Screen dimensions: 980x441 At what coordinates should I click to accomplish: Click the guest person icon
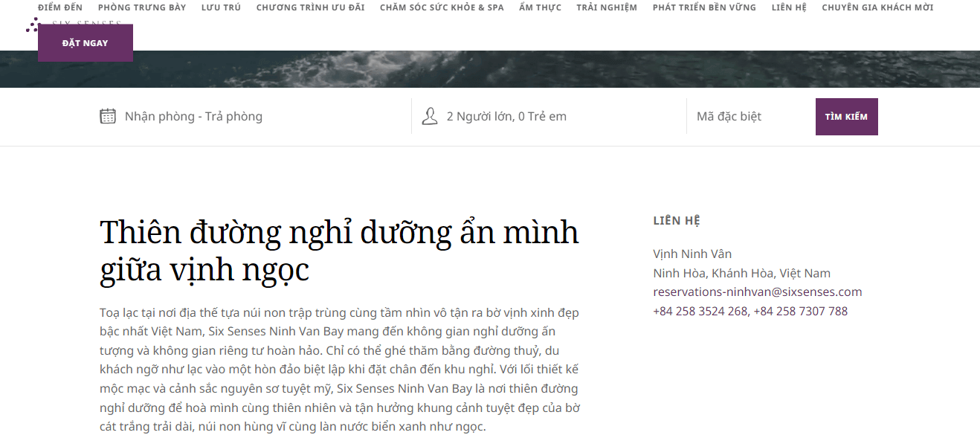click(x=430, y=116)
